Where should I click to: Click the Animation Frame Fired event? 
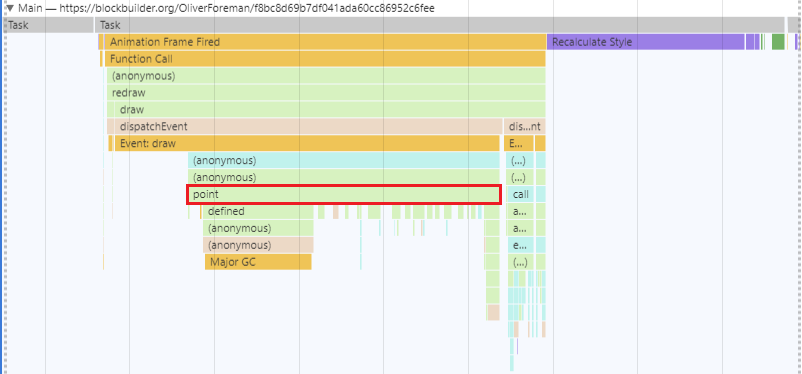[325, 42]
